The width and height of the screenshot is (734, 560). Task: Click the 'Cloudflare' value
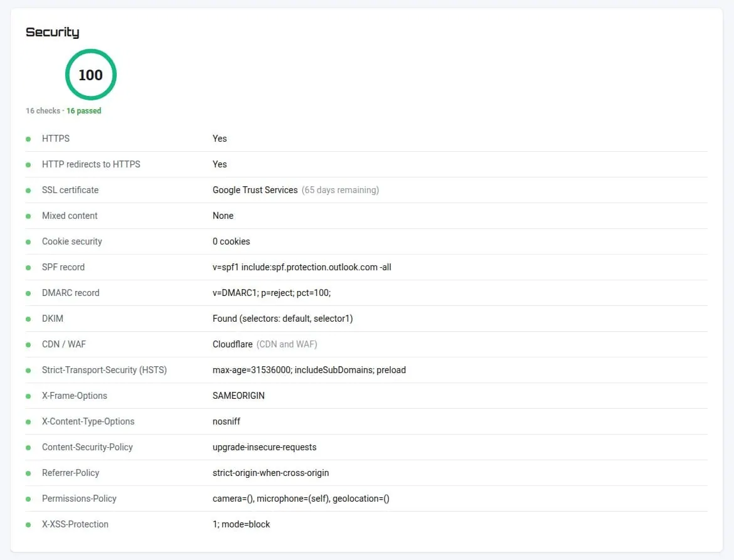coord(233,344)
